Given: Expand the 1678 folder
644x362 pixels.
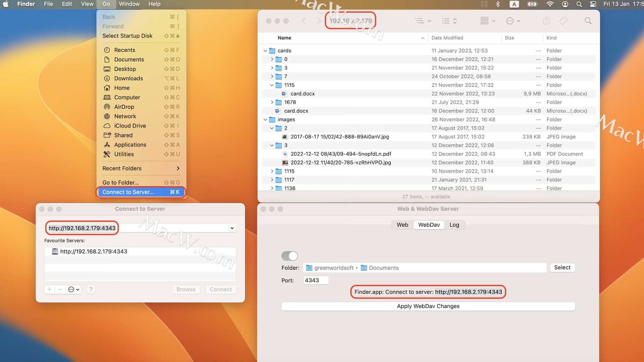Looking at the screenshot, I should click(272, 102).
